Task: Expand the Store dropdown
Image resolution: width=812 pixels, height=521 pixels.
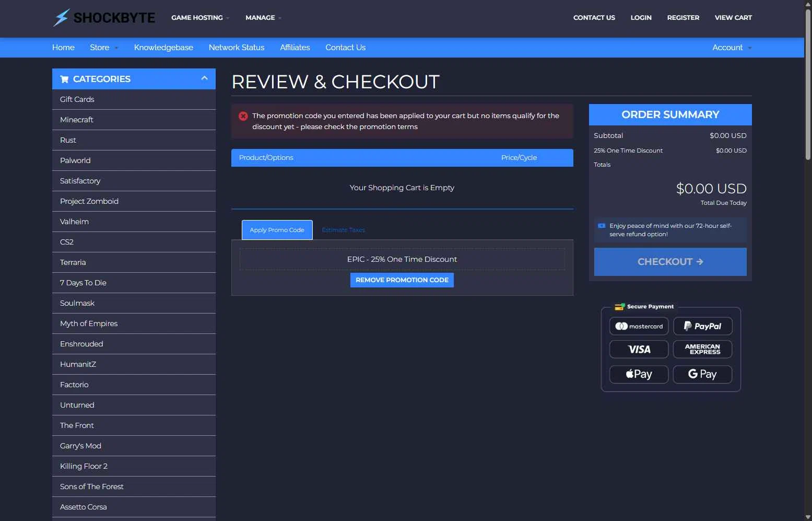Action: point(104,48)
